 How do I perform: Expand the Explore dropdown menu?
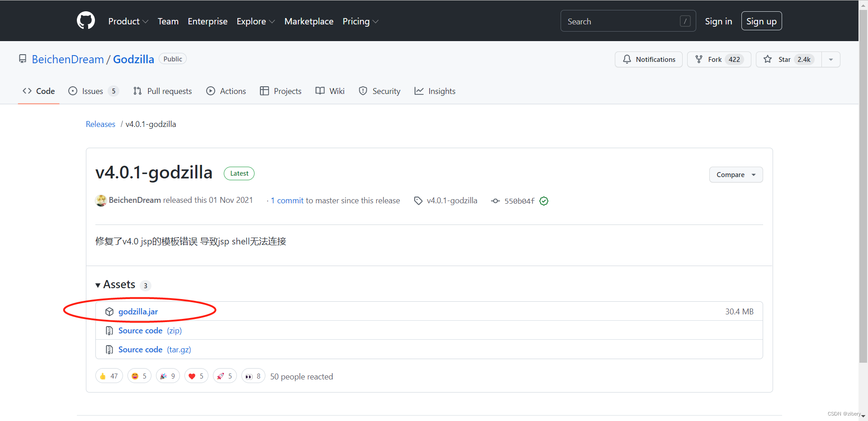point(255,21)
